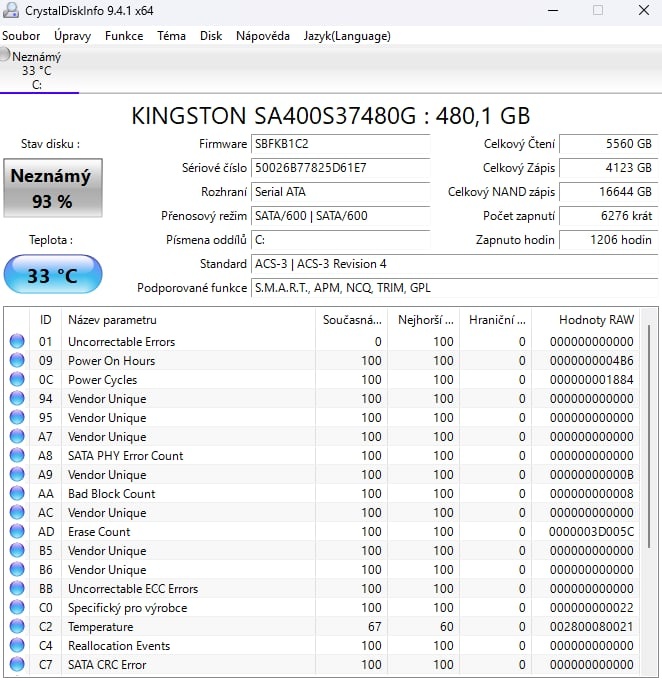This screenshot has height=681, width=662.
Task: Click the status orb for ID B5 row
Action: tap(17, 551)
